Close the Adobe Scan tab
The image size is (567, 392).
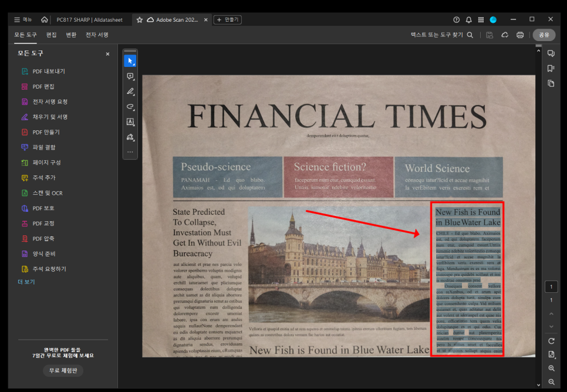tap(206, 19)
